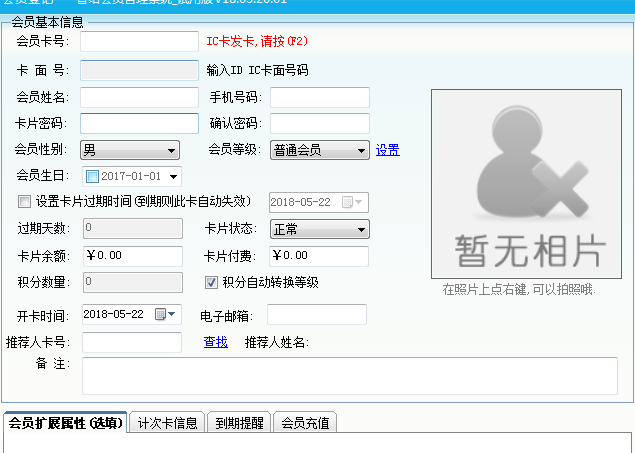Image resolution: width=635 pixels, height=453 pixels.
Task: Open the 会员性别 dropdown
Action: pyautogui.click(x=171, y=151)
